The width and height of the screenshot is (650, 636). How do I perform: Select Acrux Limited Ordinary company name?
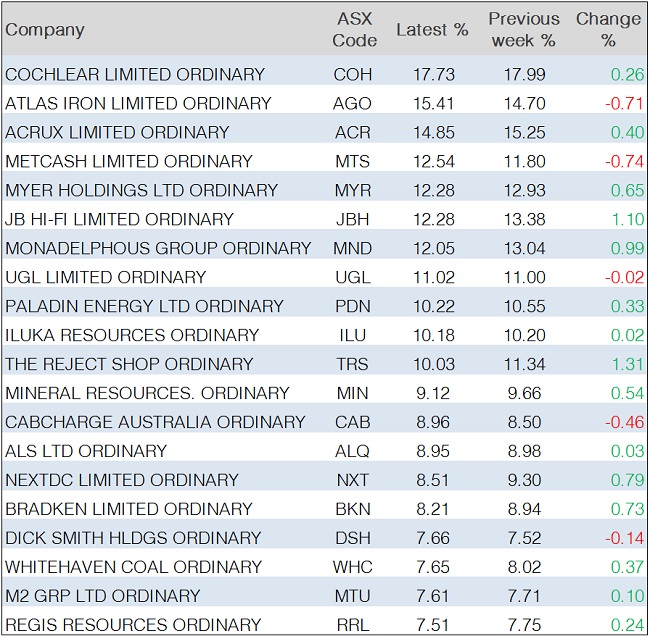117,132
